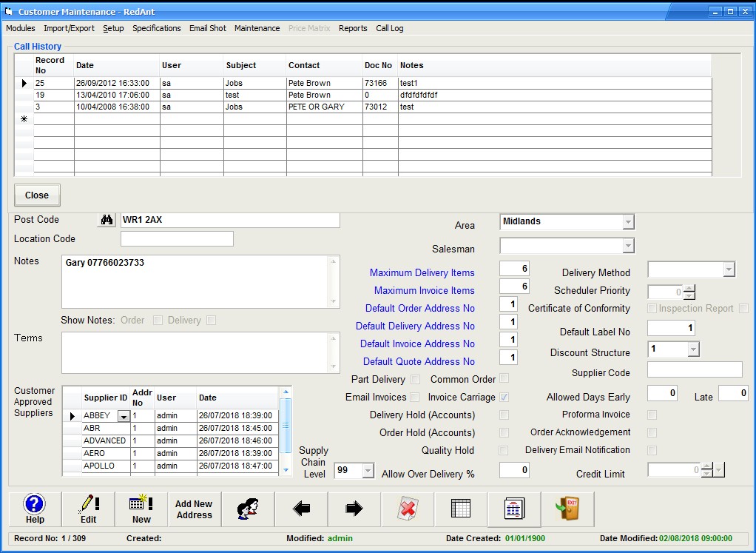Viewport: 756px width, 553px height.
Task: Click the exit door icon
Action: 567,509
